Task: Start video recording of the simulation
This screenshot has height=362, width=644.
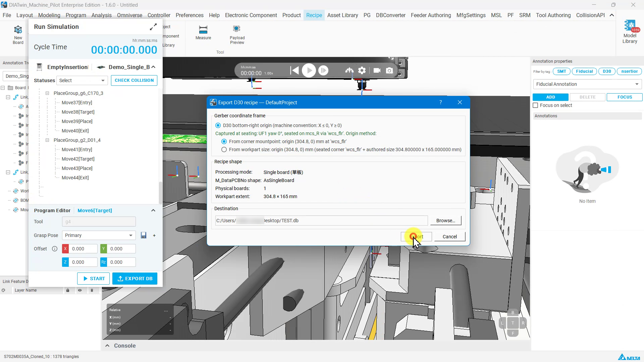Action: (377, 70)
